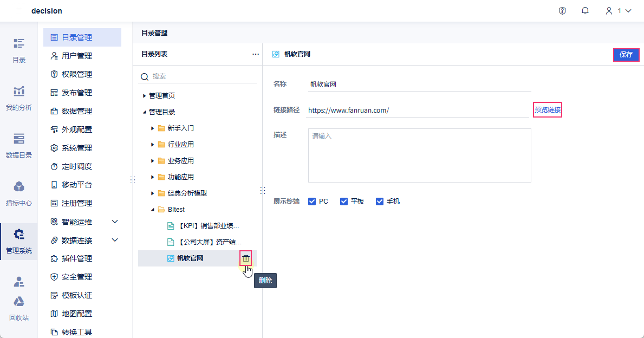Collapse the 管理目录 tree node

point(144,112)
